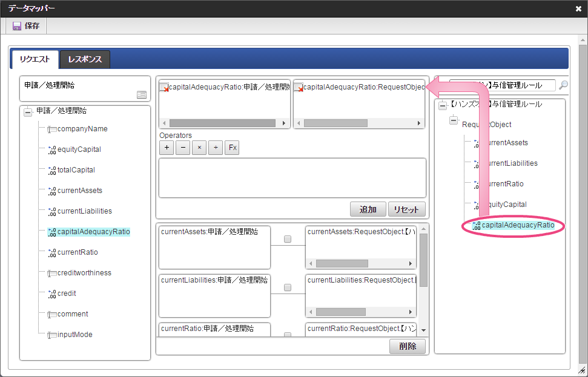Viewport: 588px width, 377px height.
Task: Click the right arrow under currentLiabilities:RequestObject box
Action: (x=411, y=312)
